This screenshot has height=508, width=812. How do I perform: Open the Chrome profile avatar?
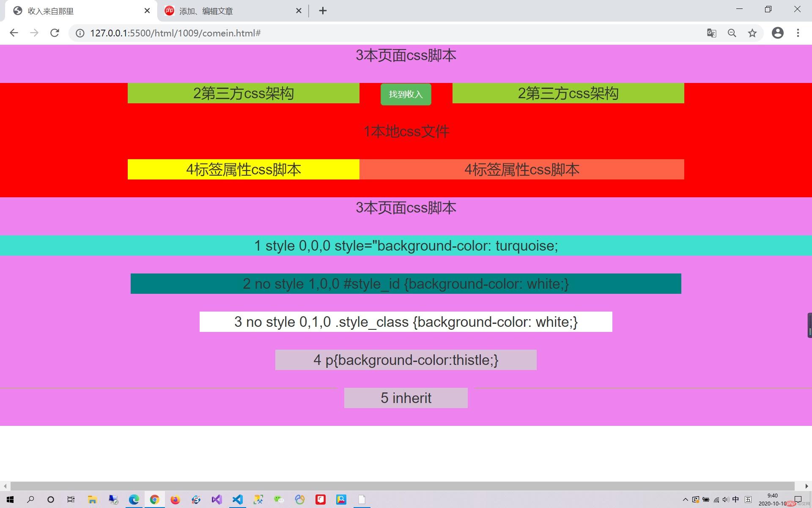coord(778,33)
